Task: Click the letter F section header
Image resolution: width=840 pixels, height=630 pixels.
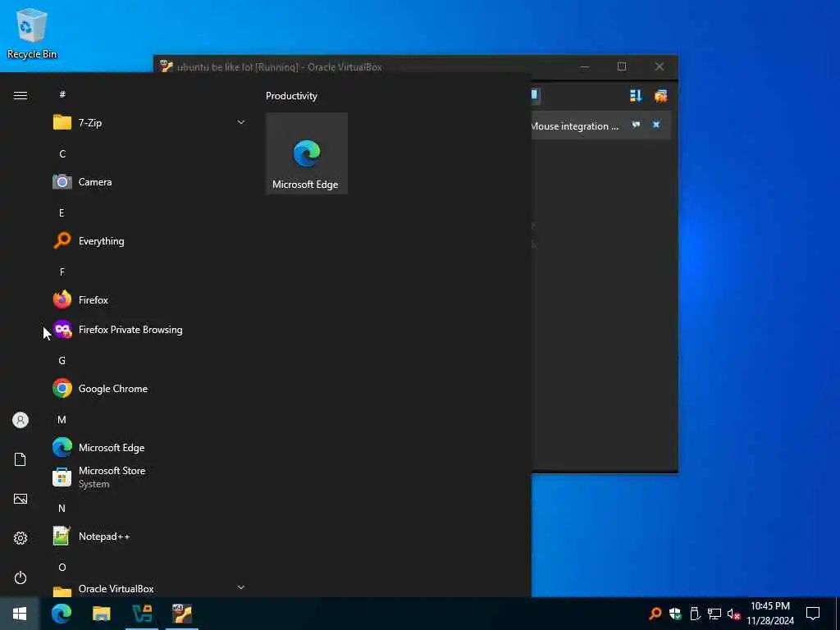Action: (62, 272)
